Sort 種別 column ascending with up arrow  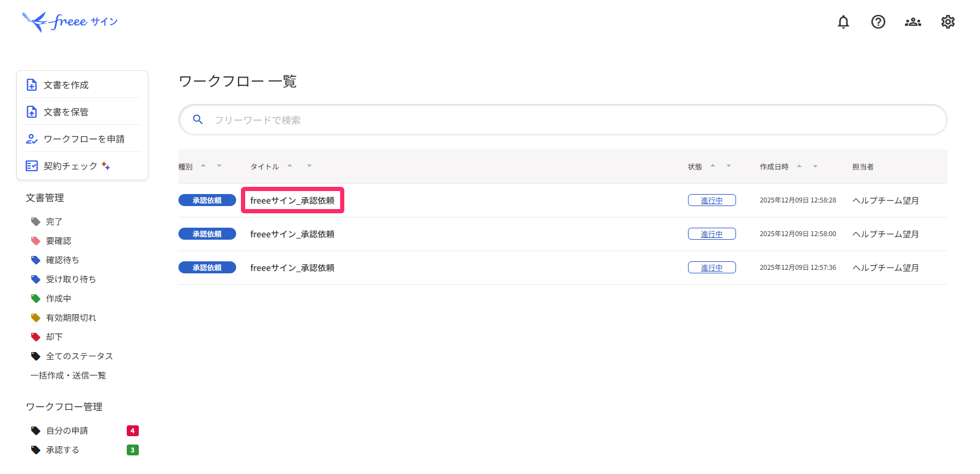(203, 166)
